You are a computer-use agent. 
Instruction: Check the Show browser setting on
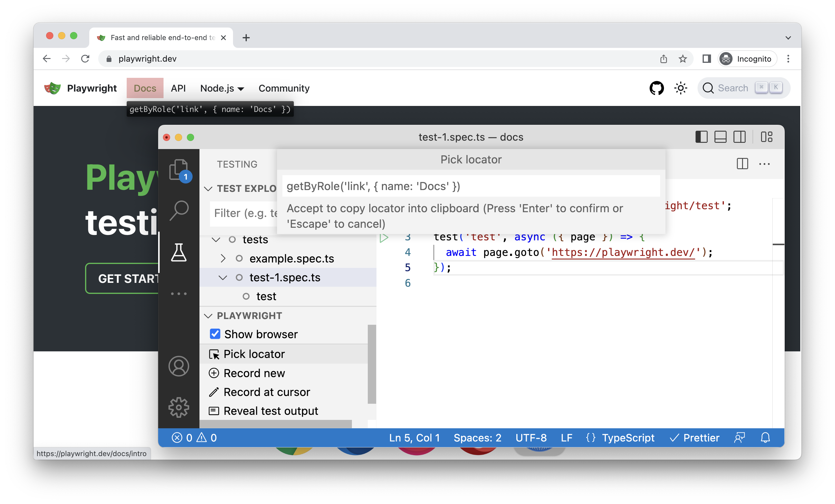(215, 334)
